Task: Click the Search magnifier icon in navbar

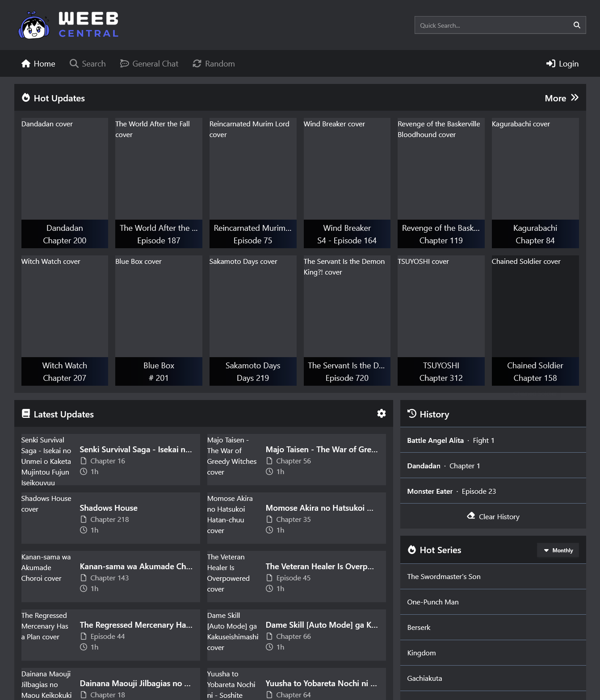Action: 74,63
